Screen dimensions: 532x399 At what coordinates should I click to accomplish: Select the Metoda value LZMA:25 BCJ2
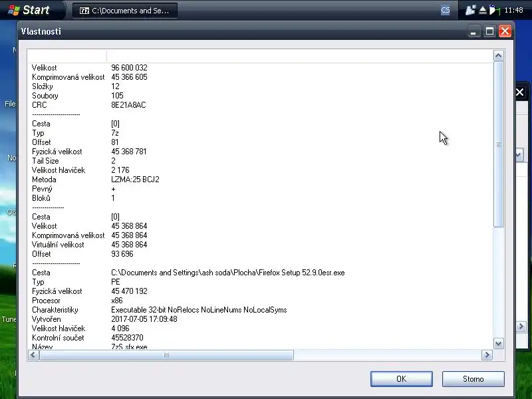135,180
